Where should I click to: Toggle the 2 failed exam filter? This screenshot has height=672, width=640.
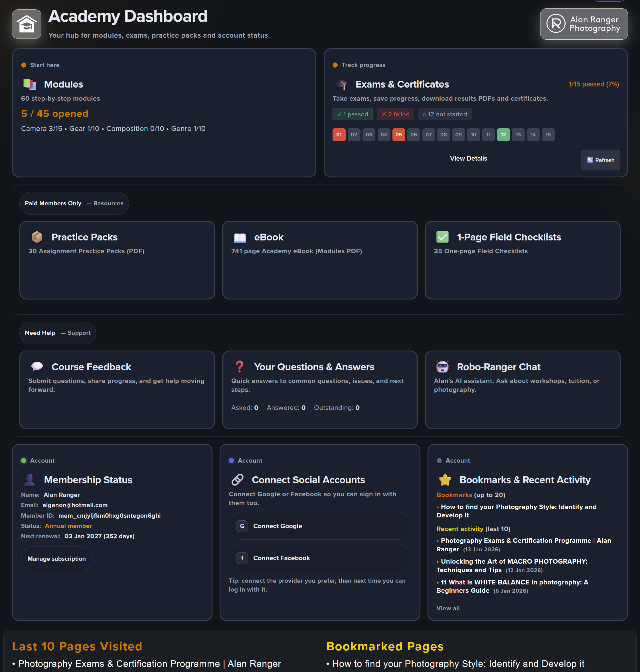pos(395,114)
